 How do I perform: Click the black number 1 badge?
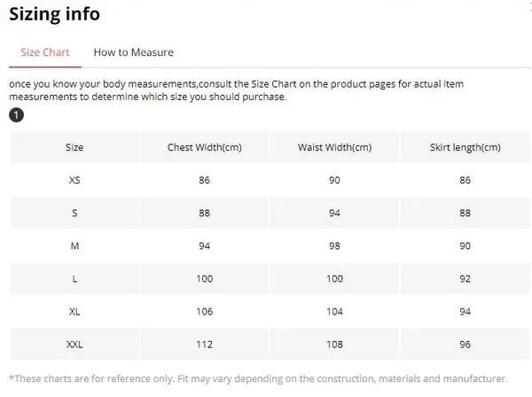[x=15, y=114]
